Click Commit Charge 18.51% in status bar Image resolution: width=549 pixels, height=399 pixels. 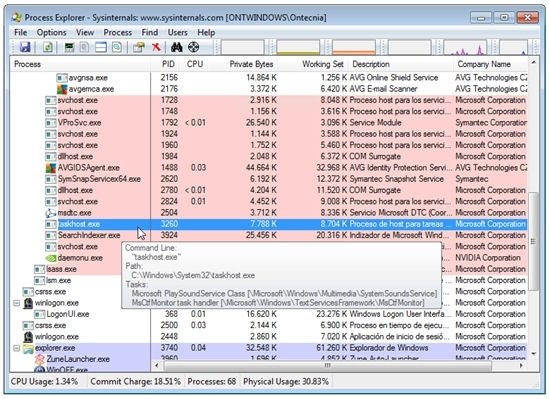(x=135, y=382)
